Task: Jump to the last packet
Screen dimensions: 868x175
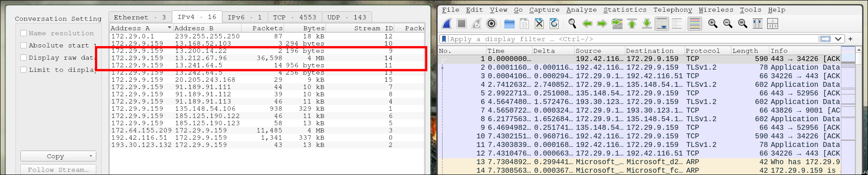Action: coord(647,24)
